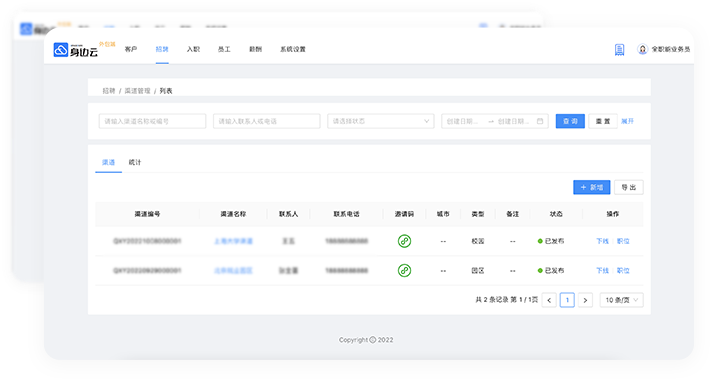Click the 身边云 cloud logo
The height and width of the screenshot is (379, 710).
(76, 50)
